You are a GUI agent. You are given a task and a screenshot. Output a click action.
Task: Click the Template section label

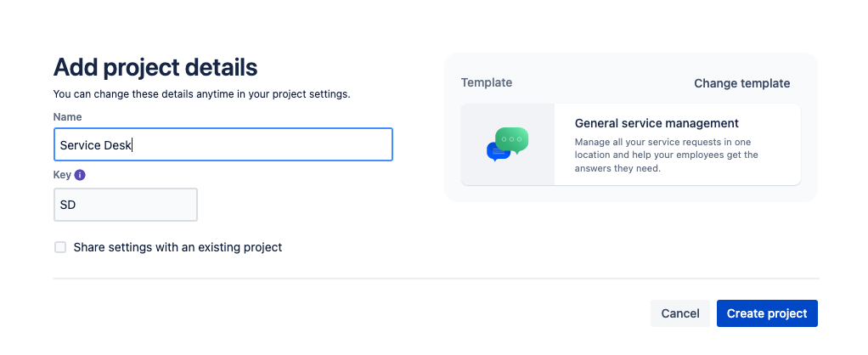(x=487, y=83)
